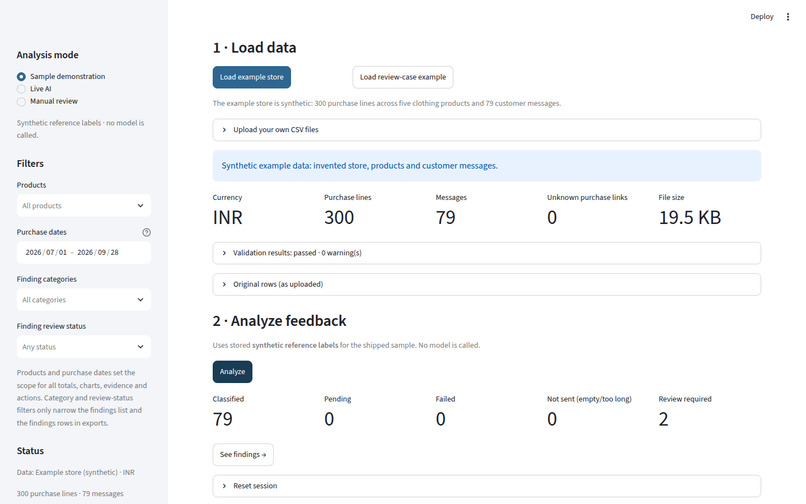Image resolution: width=806 pixels, height=504 pixels.
Task: Click 'Data: Example store (synthetic) · INR' status
Action: (76, 472)
